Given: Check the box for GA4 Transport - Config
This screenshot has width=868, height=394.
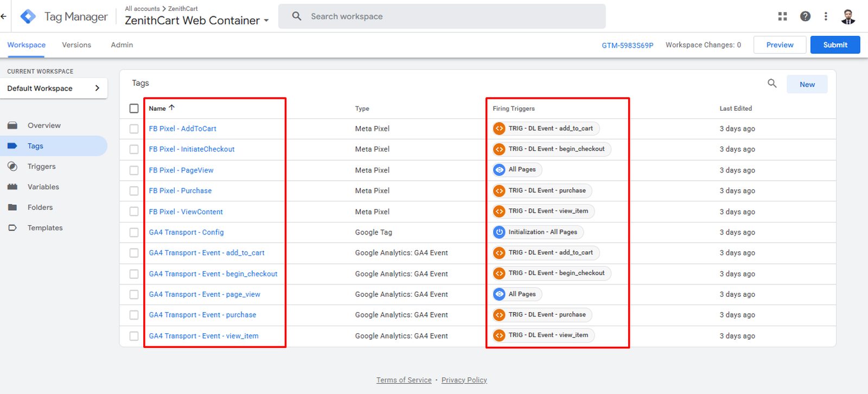Looking at the screenshot, I should (134, 232).
